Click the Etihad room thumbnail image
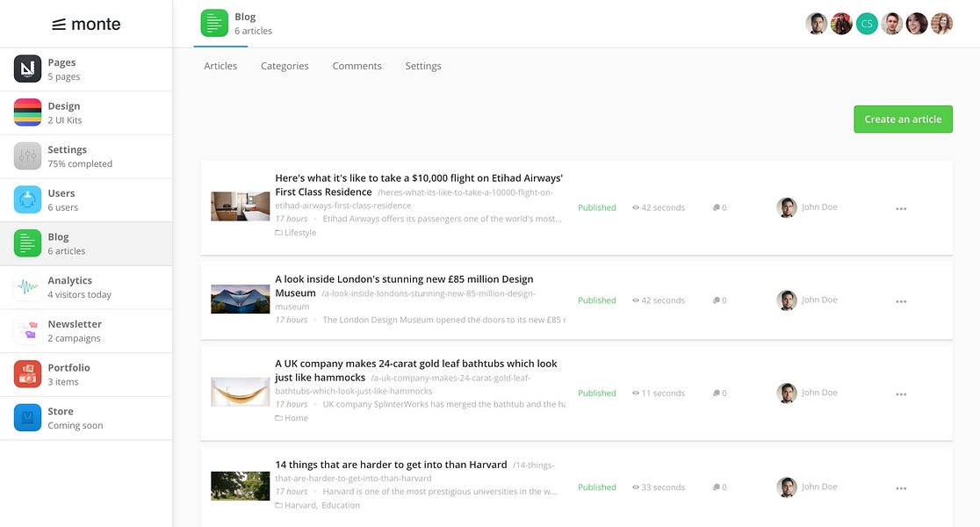The width and height of the screenshot is (980, 527). [x=241, y=206]
